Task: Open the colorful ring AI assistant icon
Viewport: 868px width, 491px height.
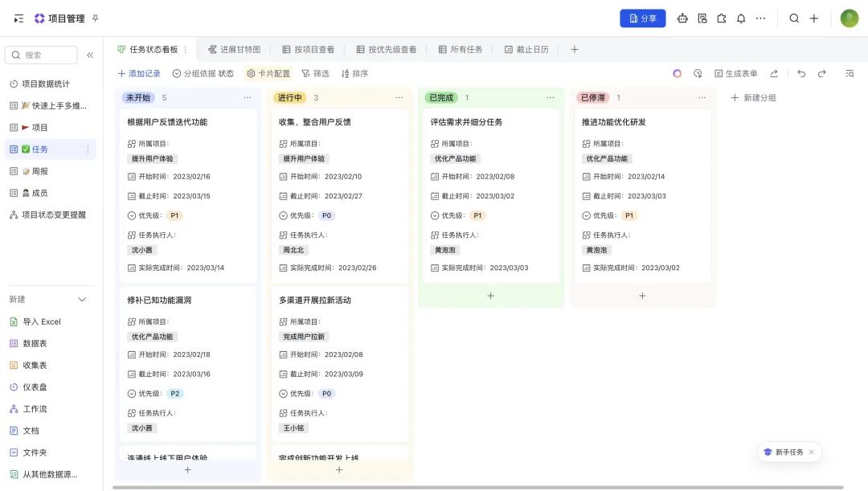Action: pos(678,73)
